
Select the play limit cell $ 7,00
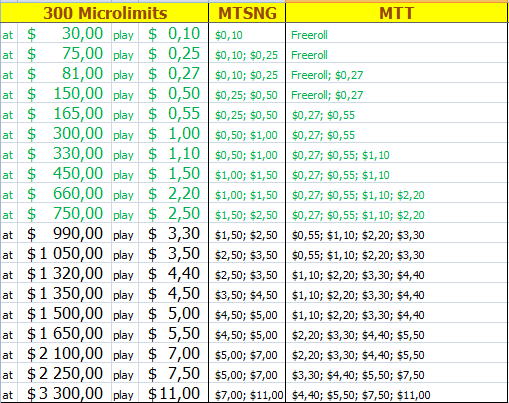173,353
